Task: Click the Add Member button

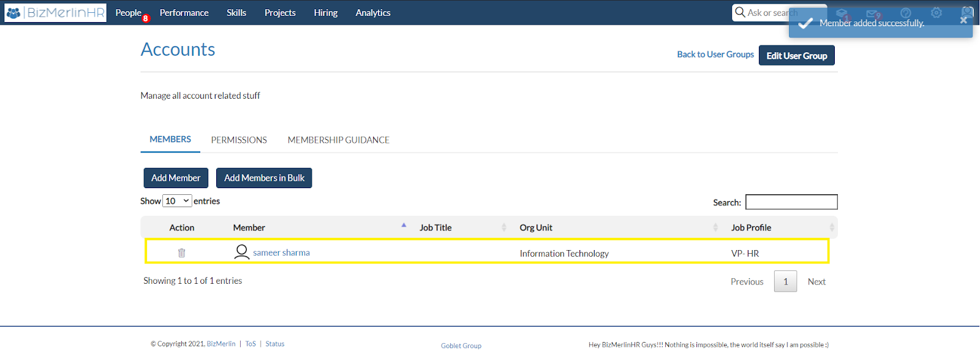Action: point(176,178)
